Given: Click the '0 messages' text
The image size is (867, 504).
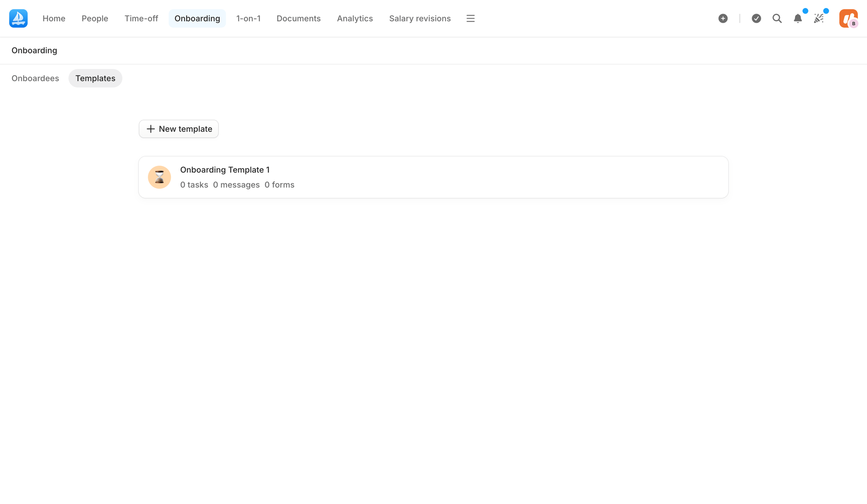Looking at the screenshot, I should tap(236, 185).
